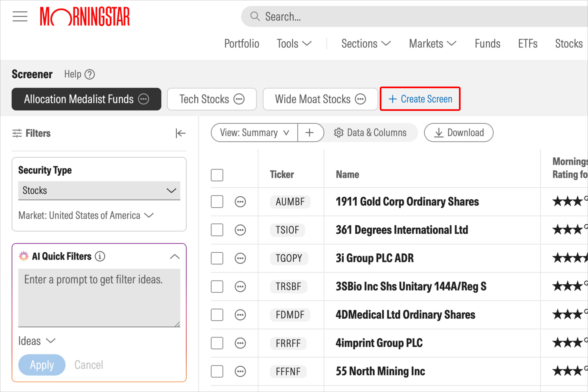Open row actions for FFFNF
The height and width of the screenshot is (392, 588).
point(240,371)
